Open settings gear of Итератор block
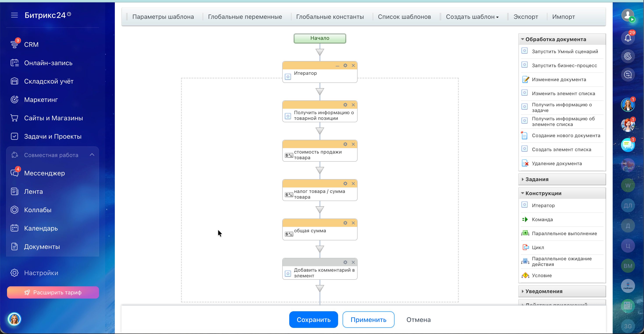Screen dimensions: 644x334 [345, 65]
